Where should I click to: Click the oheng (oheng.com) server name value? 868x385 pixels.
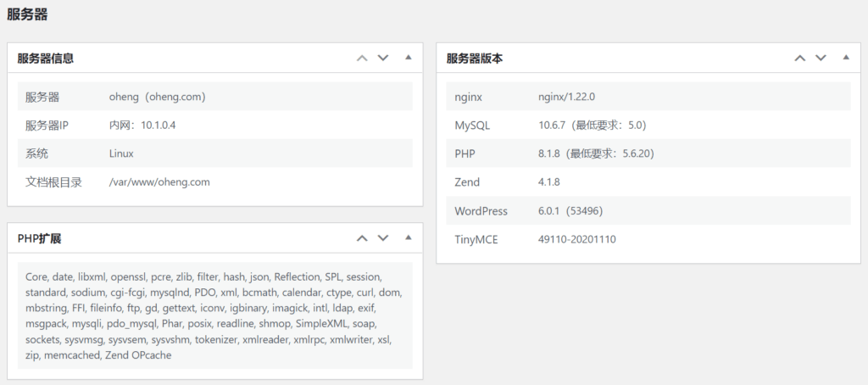tap(158, 97)
